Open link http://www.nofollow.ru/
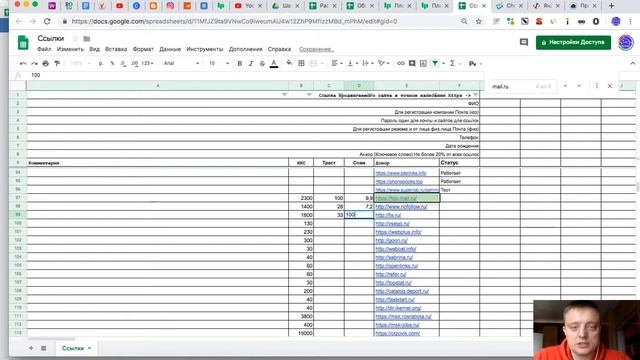The width and height of the screenshot is (640, 360). coord(401,207)
